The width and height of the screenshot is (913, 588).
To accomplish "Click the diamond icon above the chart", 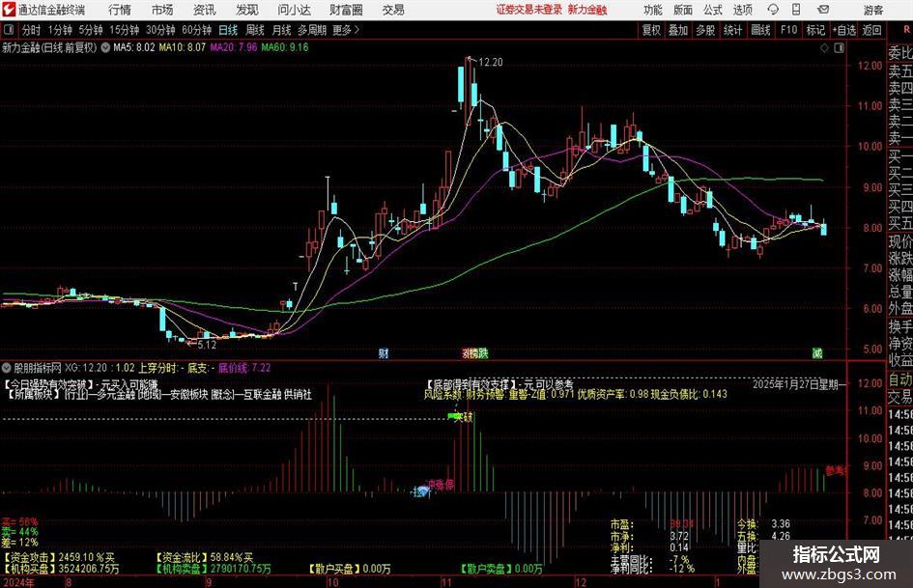I will pos(824,48).
